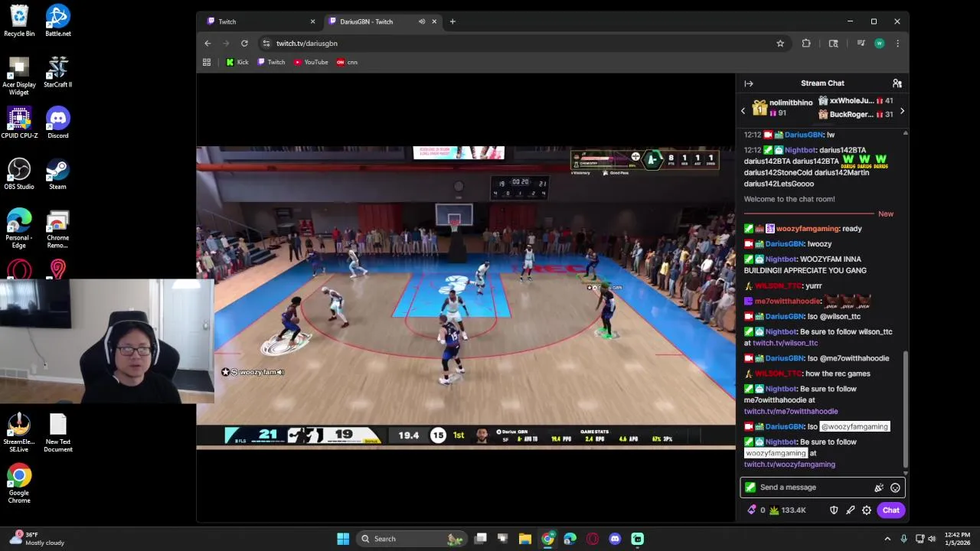Viewport: 980px width, 551px height.
Task: Open twitch.tv/me7owitthahoodie chat link
Action: coord(791,412)
